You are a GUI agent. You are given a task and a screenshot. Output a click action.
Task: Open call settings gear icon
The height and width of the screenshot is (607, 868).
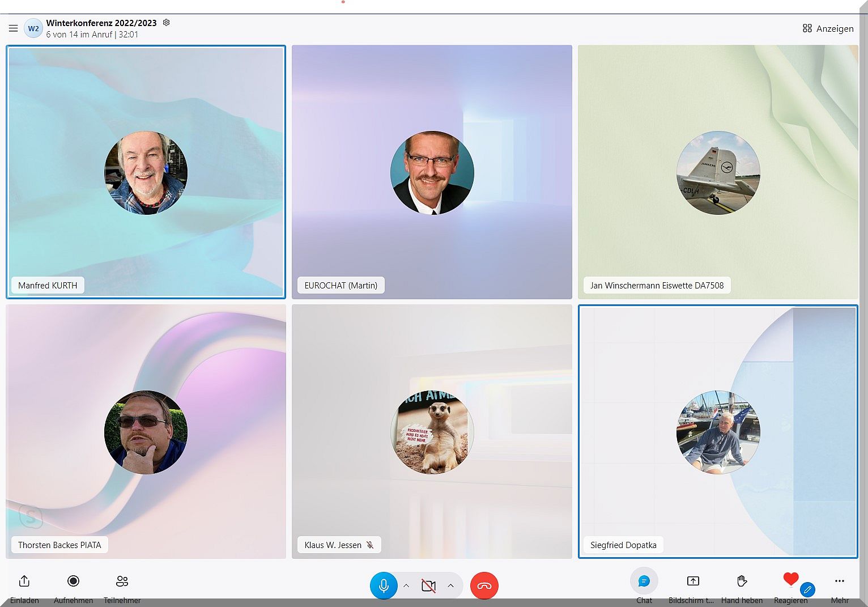pyautogui.click(x=166, y=23)
